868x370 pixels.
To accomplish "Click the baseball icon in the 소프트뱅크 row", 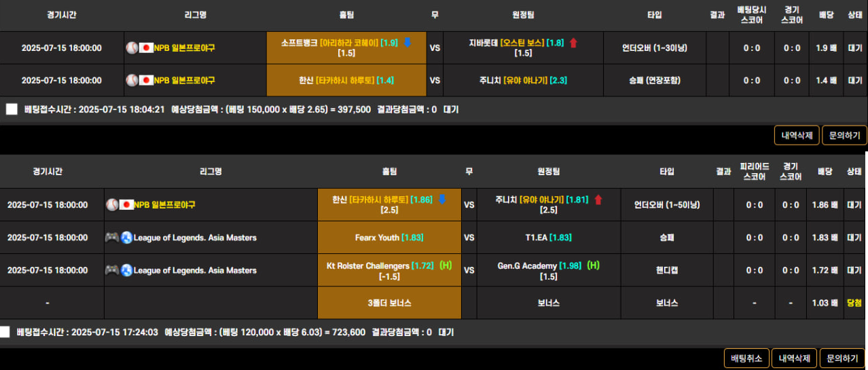I will [x=132, y=48].
